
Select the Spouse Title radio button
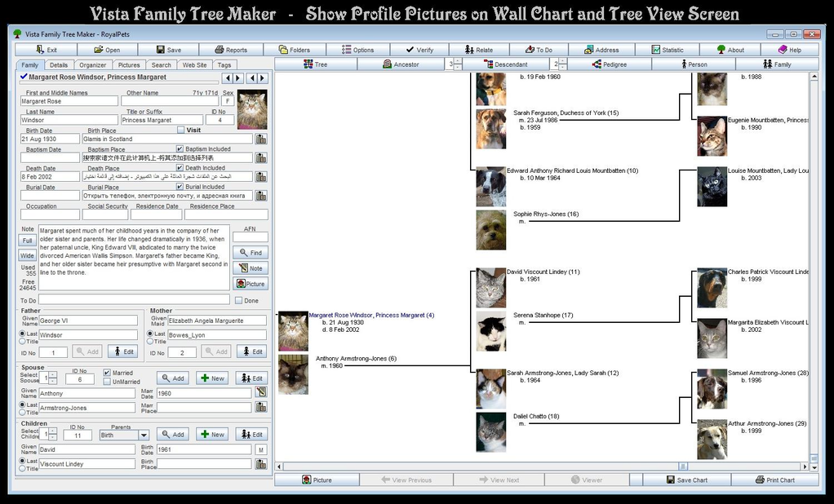pos(22,412)
